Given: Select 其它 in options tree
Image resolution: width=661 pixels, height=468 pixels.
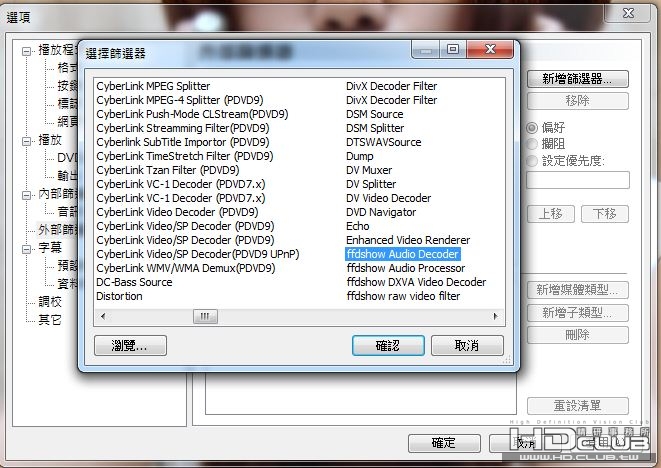Looking at the screenshot, I should pyautogui.click(x=50, y=320).
